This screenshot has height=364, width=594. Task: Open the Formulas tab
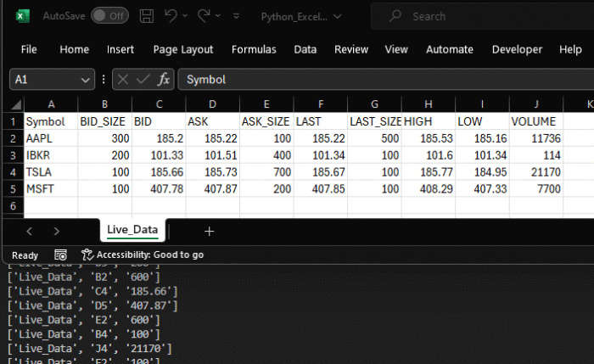[254, 49]
